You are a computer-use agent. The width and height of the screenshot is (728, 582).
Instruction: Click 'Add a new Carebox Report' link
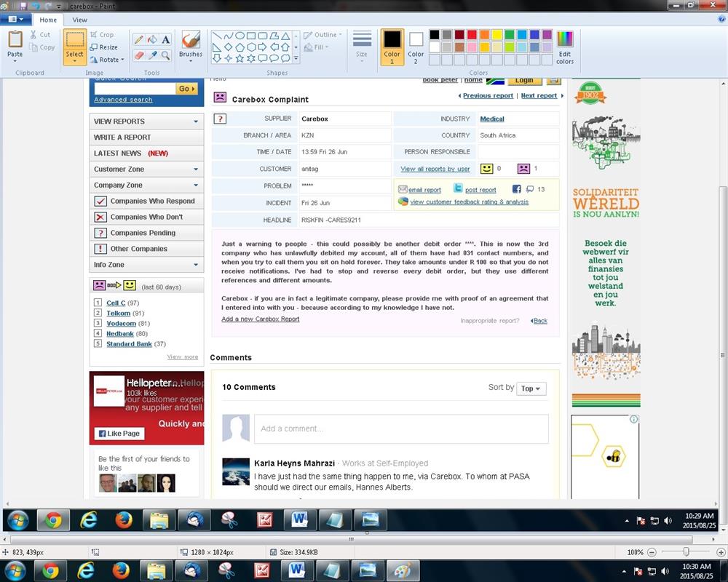point(260,319)
